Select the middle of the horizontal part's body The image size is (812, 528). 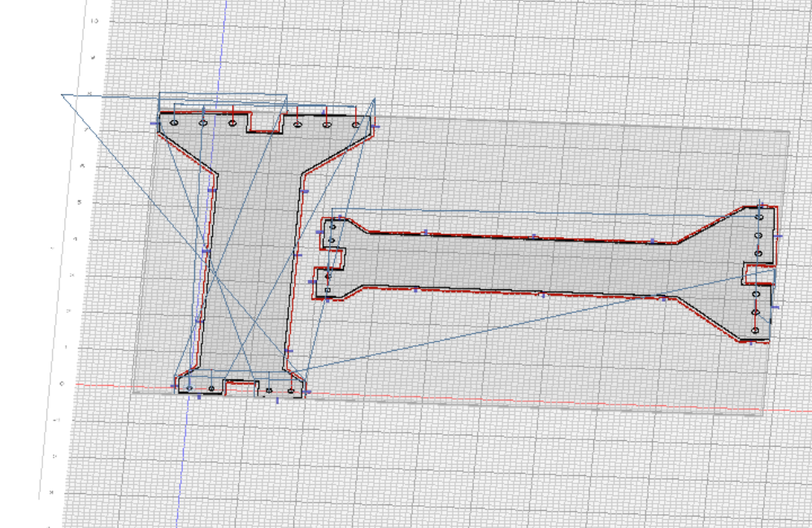click(x=536, y=264)
